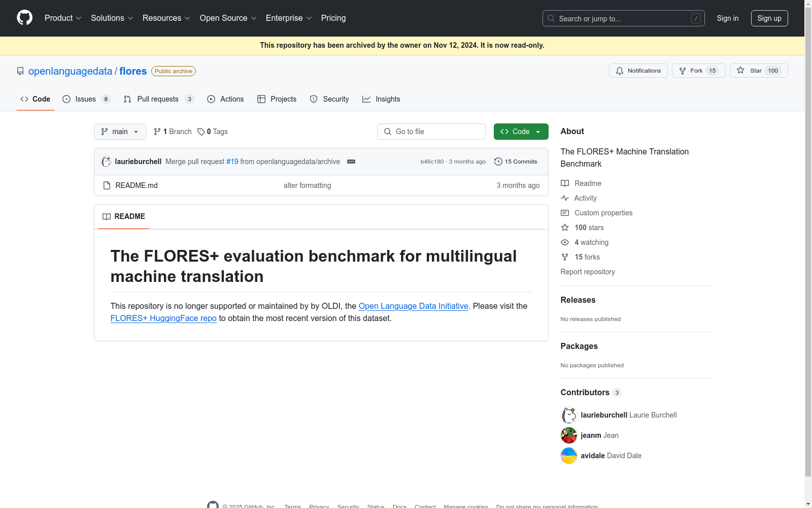This screenshot has height=508, width=812.
Task: Click the README book icon in panel header
Action: (x=107, y=216)
